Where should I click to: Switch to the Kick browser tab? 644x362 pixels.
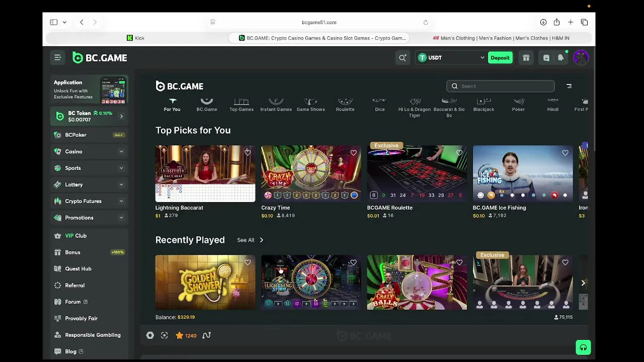[x=136, y=38]
